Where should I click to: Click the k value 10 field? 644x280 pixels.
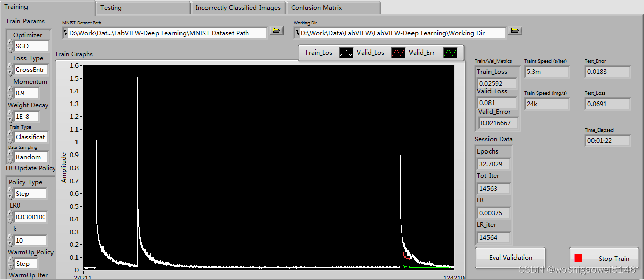[30, 240]
